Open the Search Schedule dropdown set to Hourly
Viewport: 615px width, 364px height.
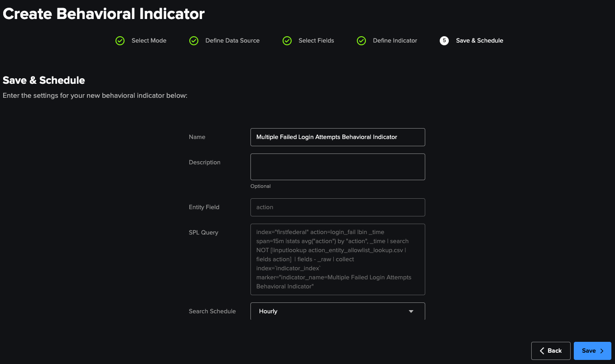point(337,311)
